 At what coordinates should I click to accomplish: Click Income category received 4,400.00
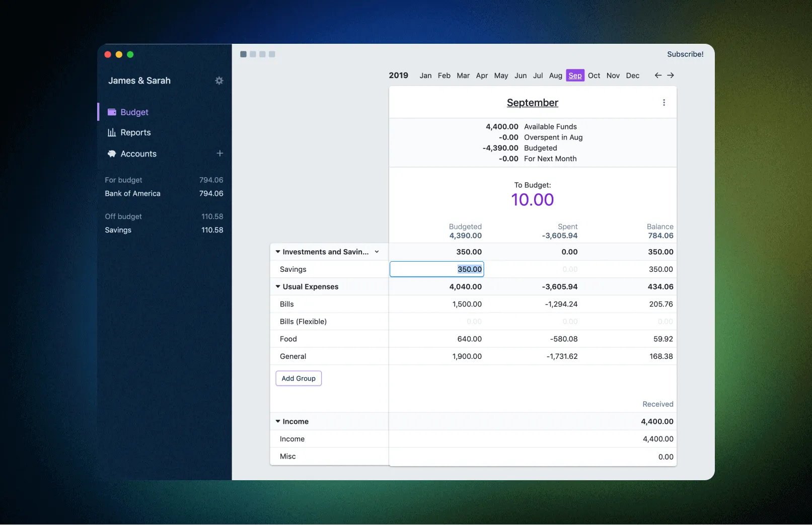coord(658,439)
